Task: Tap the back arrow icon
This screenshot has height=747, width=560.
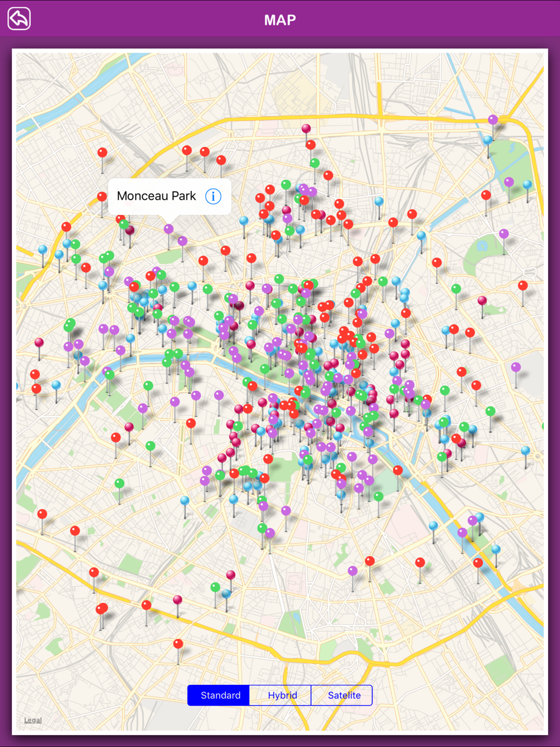Action: pos(19,19)
